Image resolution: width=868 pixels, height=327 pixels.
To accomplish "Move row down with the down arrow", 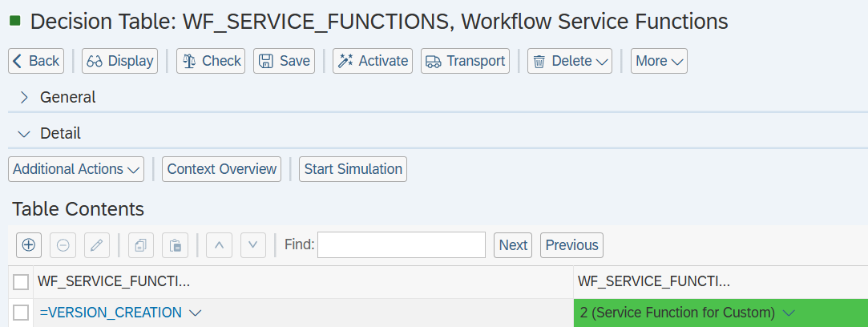I will 252,245.
